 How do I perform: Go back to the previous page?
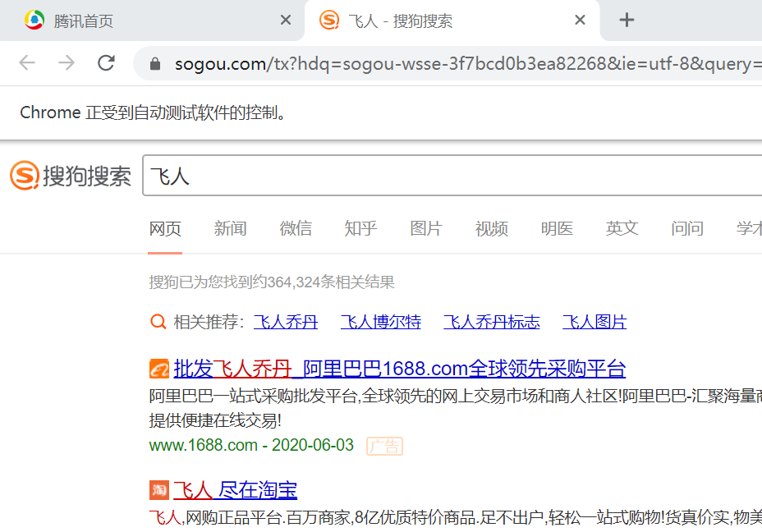(x=27, y=63)
